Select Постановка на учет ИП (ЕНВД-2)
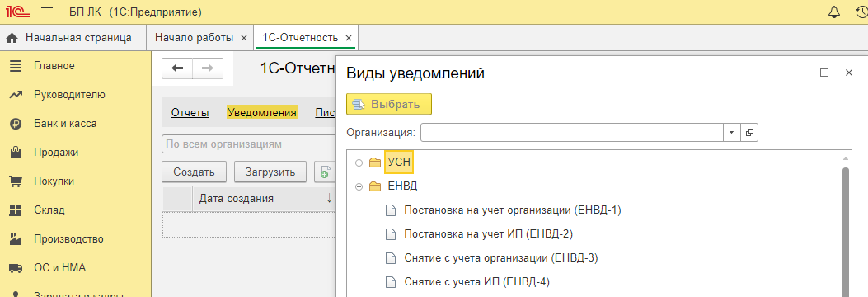The image size is (868, 297). [x=488, y=233]
